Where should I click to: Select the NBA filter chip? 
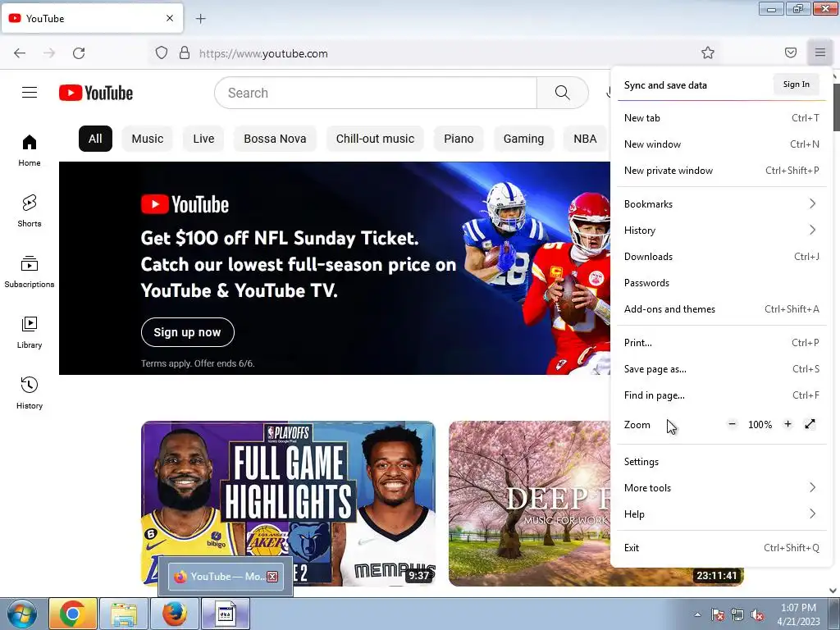585,139
